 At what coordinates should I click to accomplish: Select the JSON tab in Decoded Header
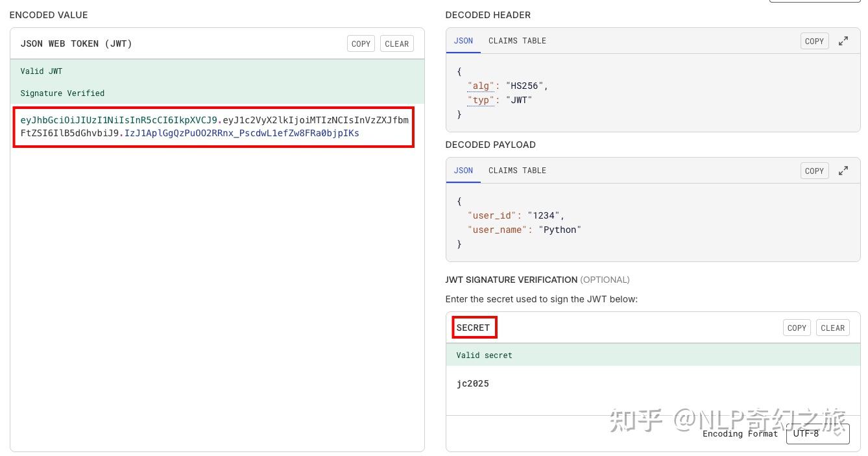coord(463,41)
